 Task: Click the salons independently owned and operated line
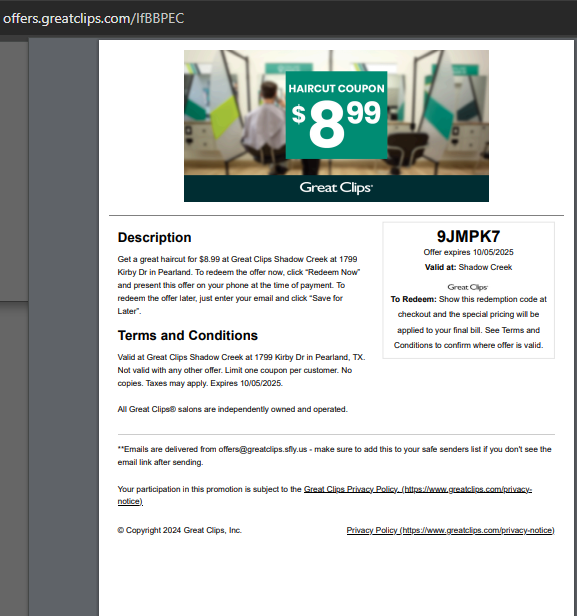tap(233, 409)
